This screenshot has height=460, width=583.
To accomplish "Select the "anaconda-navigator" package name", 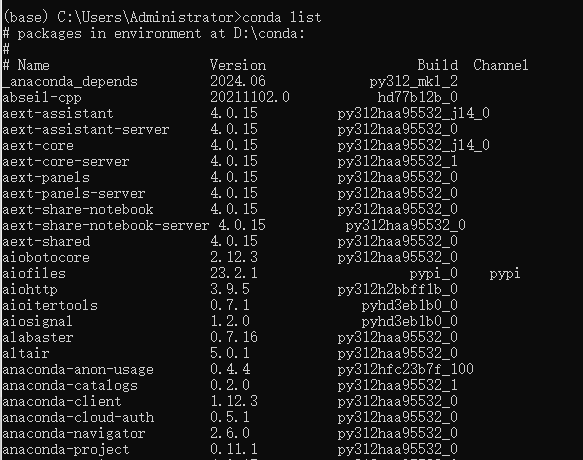I will (74, 433).
